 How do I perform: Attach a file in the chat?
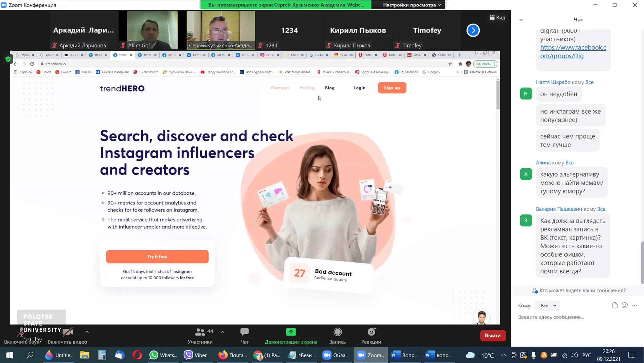tap(615, 305)
